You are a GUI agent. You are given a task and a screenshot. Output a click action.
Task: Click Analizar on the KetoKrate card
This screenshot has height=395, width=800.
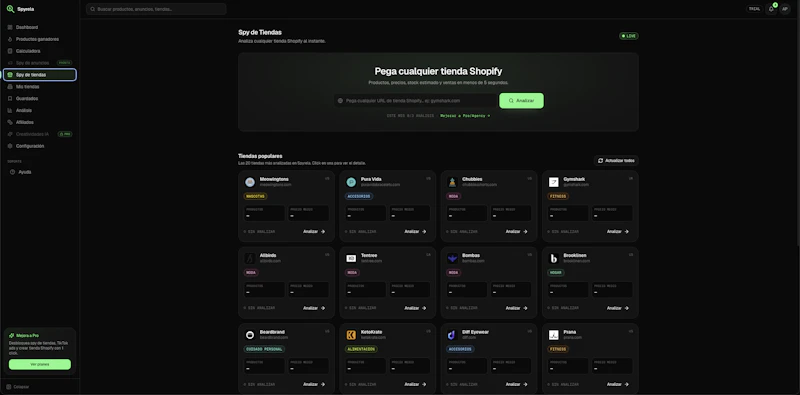coord(415,384)
